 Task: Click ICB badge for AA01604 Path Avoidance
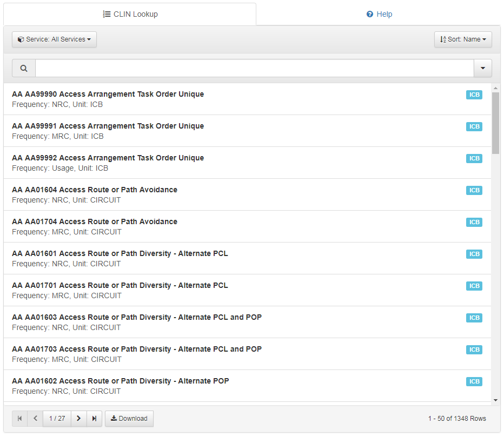[474, 191]
